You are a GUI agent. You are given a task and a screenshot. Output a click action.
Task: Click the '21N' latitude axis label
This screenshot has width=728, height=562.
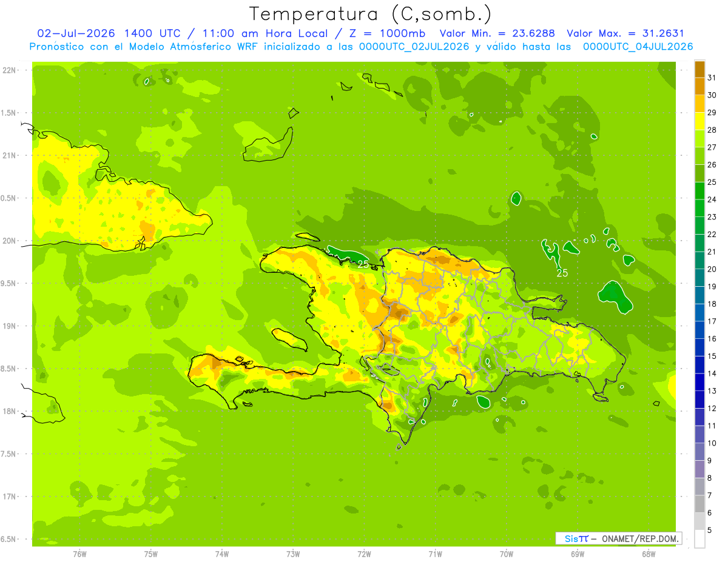click(9, 155)
